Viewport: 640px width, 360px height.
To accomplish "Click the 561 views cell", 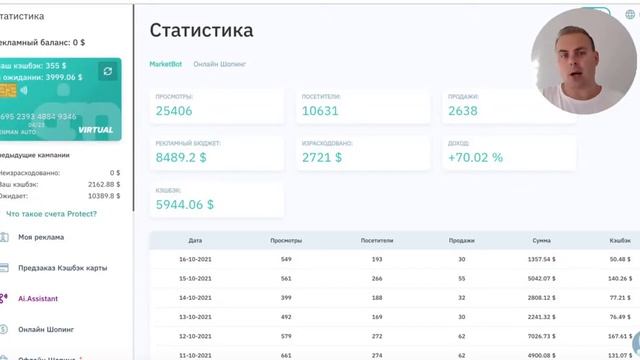I will click(286, 278).
